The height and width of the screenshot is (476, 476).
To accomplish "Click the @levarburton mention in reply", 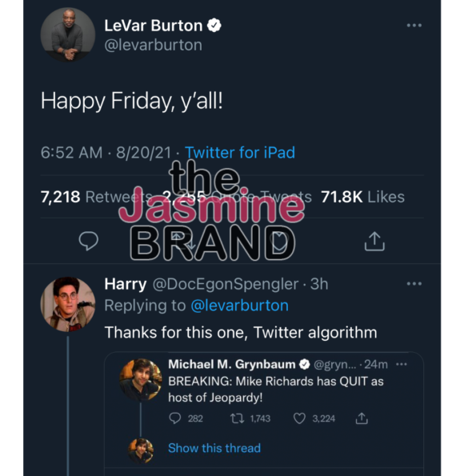I will [239, 306].
